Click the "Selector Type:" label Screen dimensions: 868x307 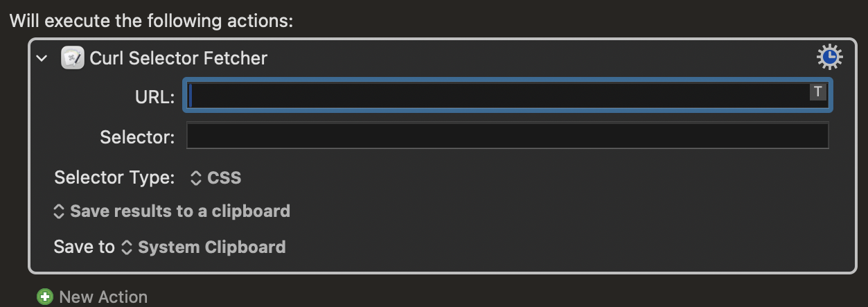click(x=114, y=177)
